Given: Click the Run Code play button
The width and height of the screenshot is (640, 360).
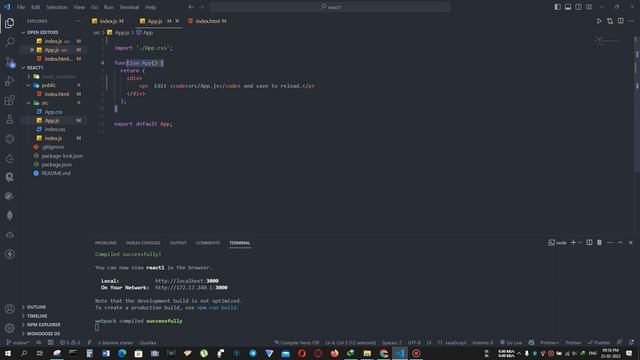Looking at the screenshot, I should (x=599, y=21).
